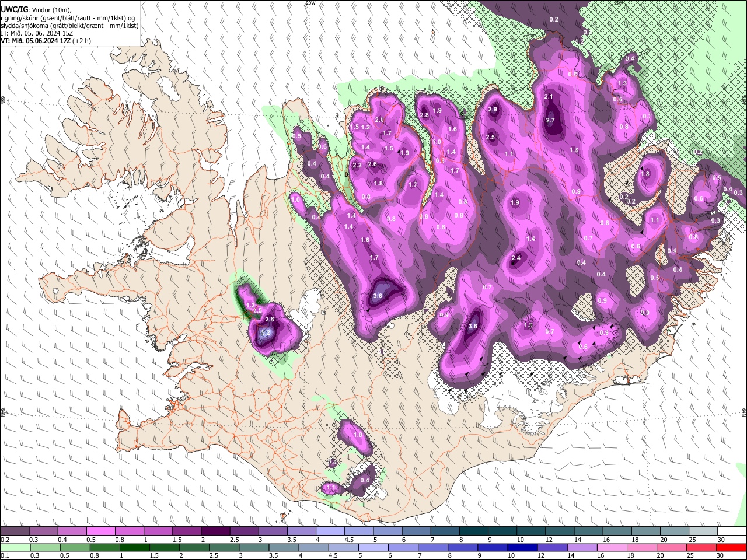Click the '2.7' precipitation value on the map
Screen dimensions: 747x560
tap(550, 120)
